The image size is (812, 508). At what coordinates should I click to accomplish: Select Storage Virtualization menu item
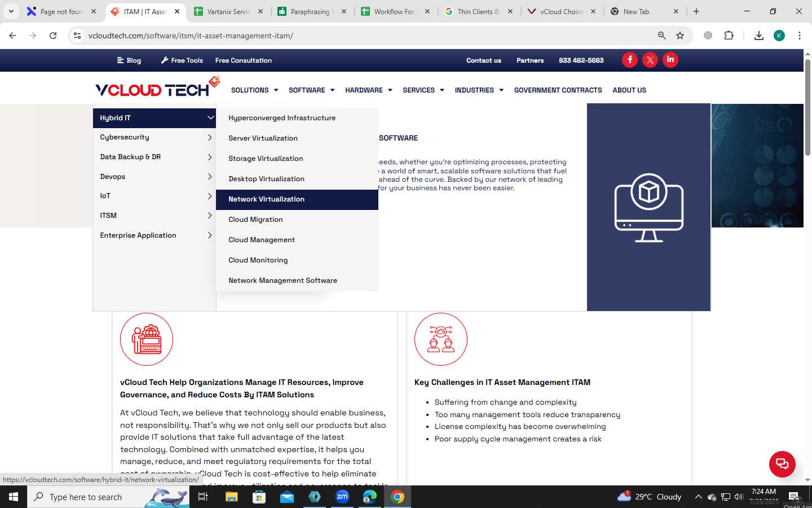tap(297, 159)
